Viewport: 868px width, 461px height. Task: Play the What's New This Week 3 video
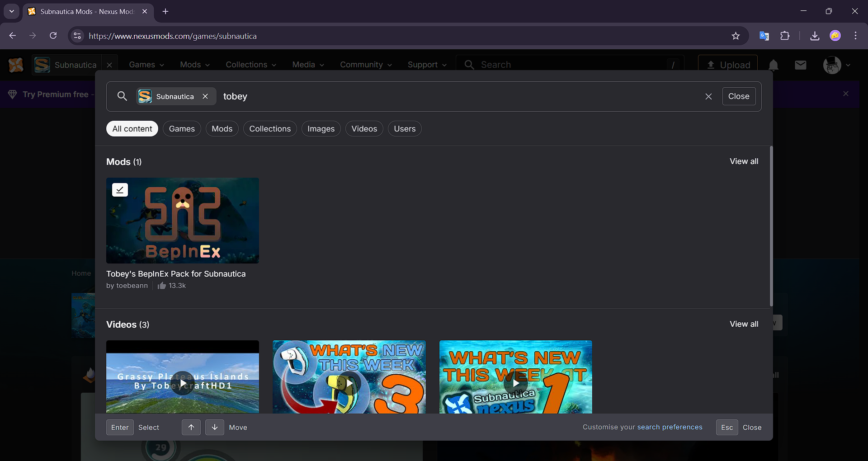(349, 383)
